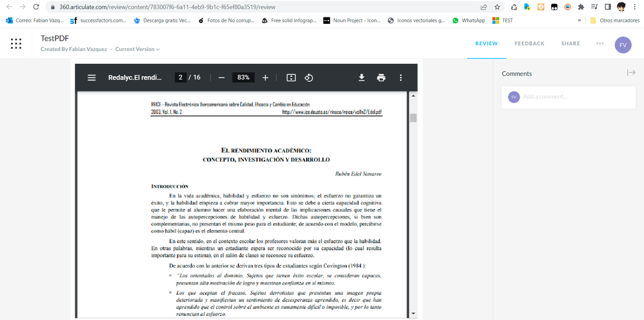Open Iconos vectoriales bookmark
Screen dimensions: 644x320
coord(416,20)
